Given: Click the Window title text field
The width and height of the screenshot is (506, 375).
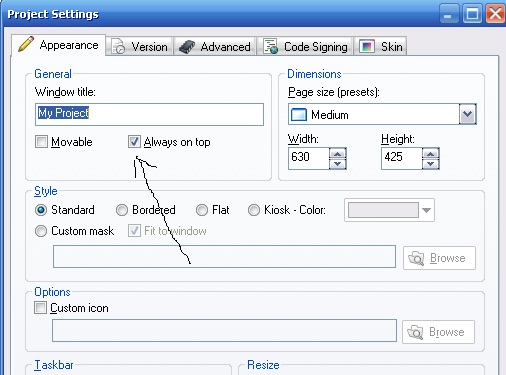Looking at the screenshot, I should [149, 114].
